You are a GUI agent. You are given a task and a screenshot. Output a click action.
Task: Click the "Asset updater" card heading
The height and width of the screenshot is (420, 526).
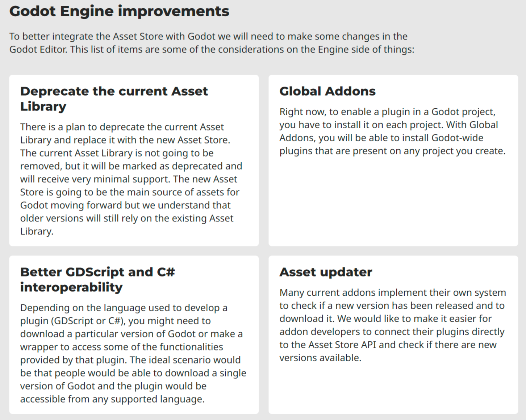coord(326,272)
